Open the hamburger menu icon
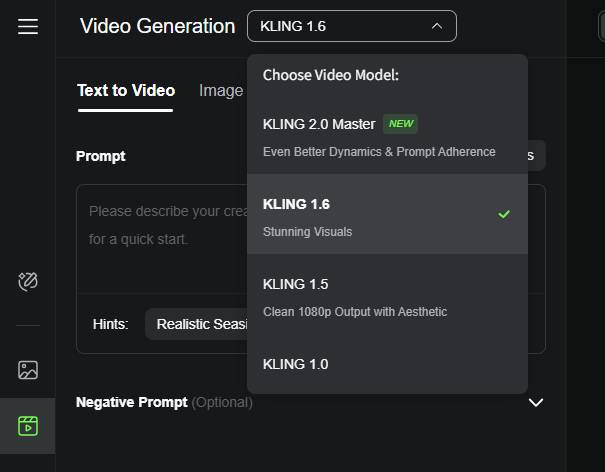 (28, 26)
